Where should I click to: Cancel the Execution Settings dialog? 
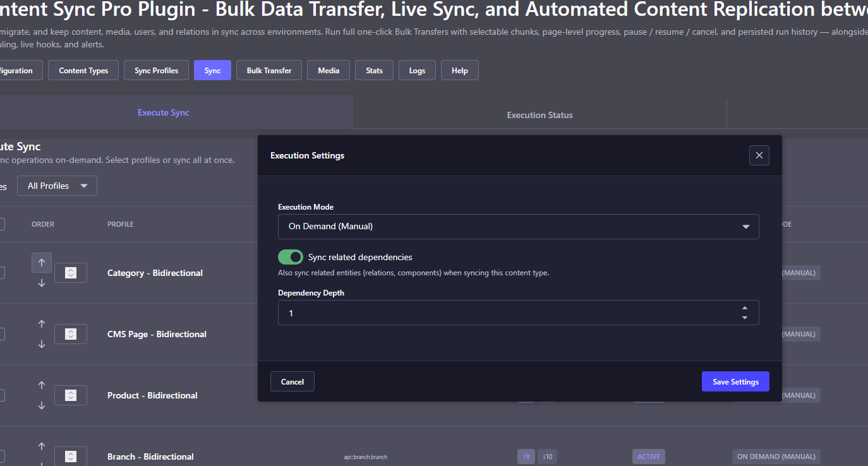(x=292, y=381)
